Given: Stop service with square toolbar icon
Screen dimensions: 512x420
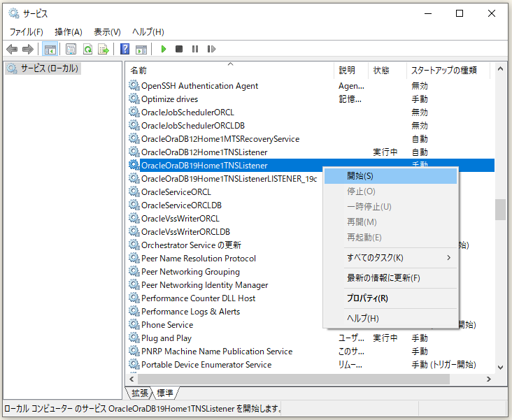Looking at the screenshot, I should [179, 50].
